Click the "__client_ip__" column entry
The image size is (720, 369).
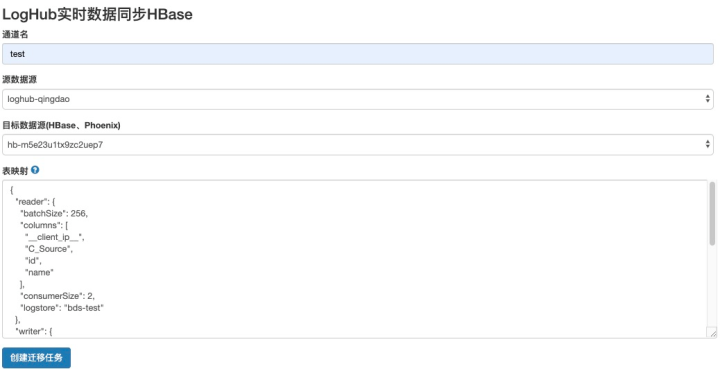coord(54,237)
